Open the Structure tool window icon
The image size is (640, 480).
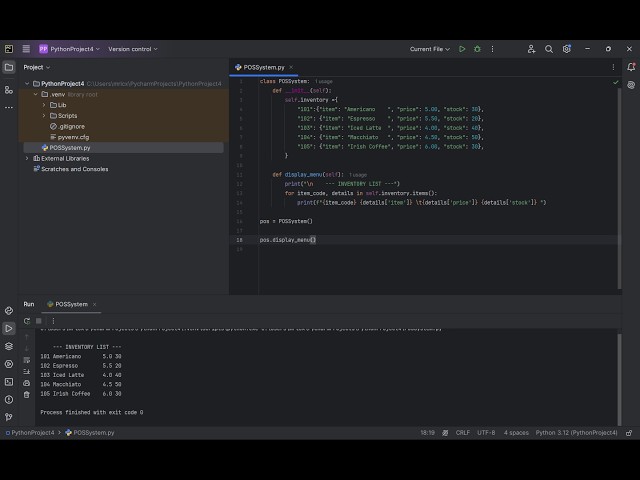[x=9, y=90]
